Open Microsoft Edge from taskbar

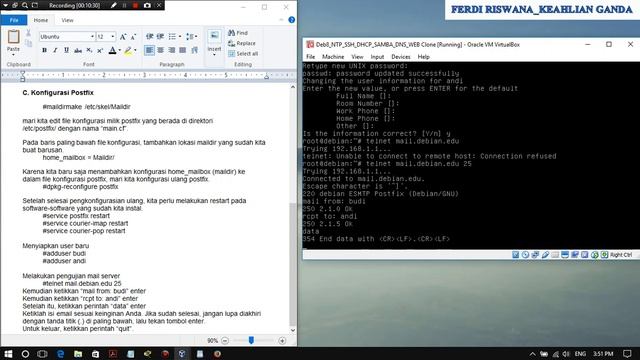[60, 353]
